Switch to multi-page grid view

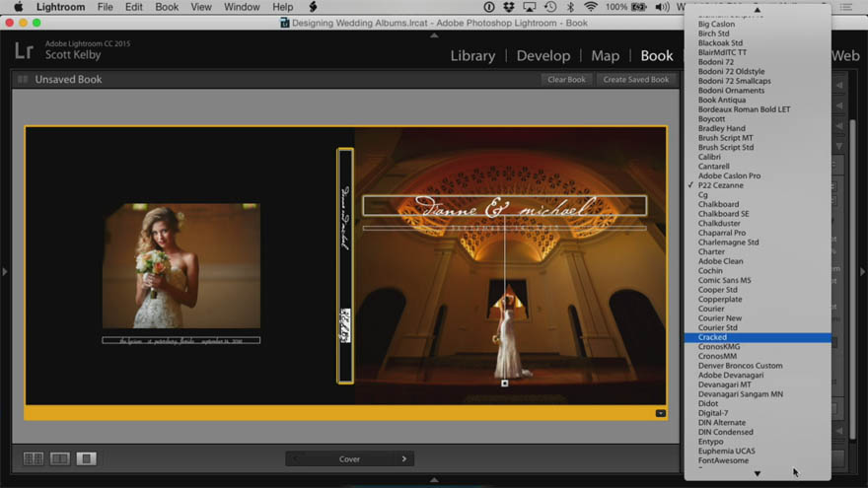(x=34, y=458)
